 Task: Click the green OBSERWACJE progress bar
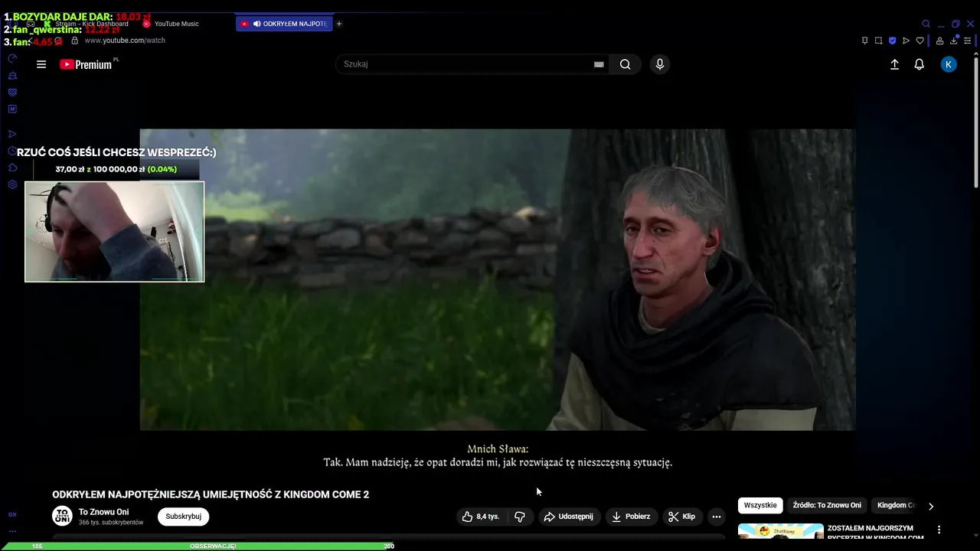click(197, 546)
